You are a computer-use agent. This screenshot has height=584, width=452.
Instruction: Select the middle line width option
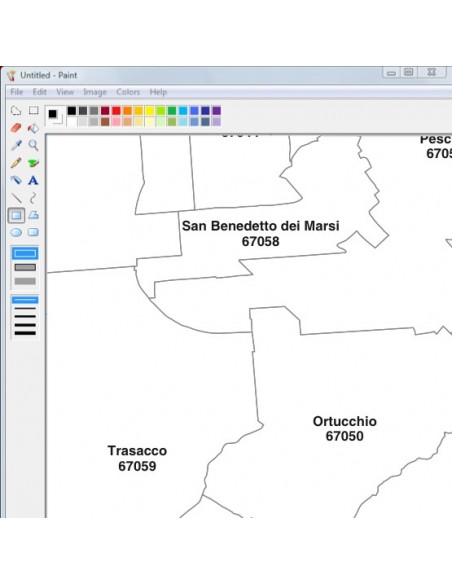(25, 317)
